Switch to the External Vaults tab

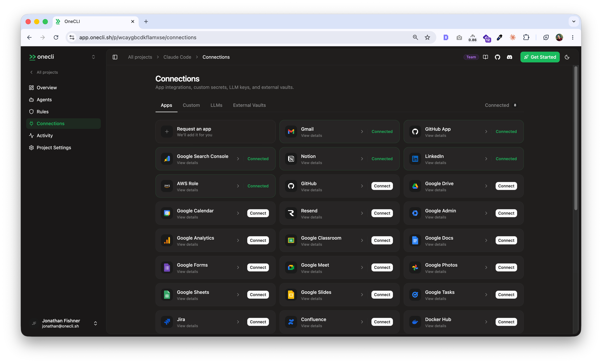249,105
